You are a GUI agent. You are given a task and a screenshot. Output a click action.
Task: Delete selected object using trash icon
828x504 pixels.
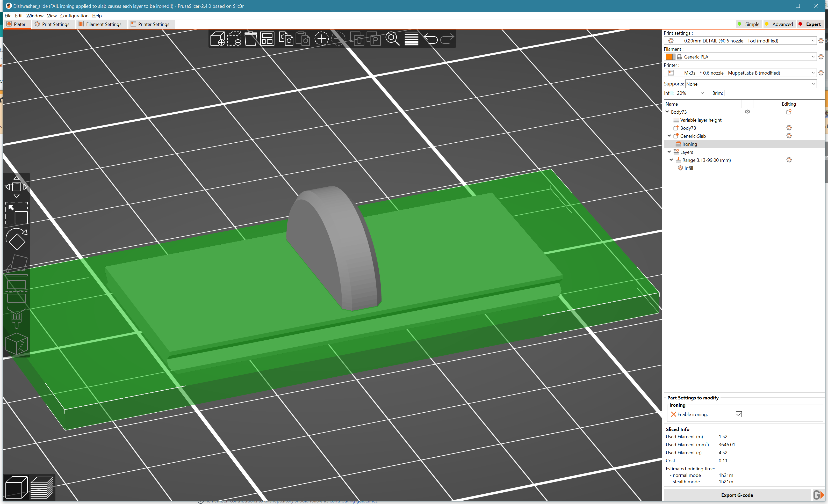251,39
